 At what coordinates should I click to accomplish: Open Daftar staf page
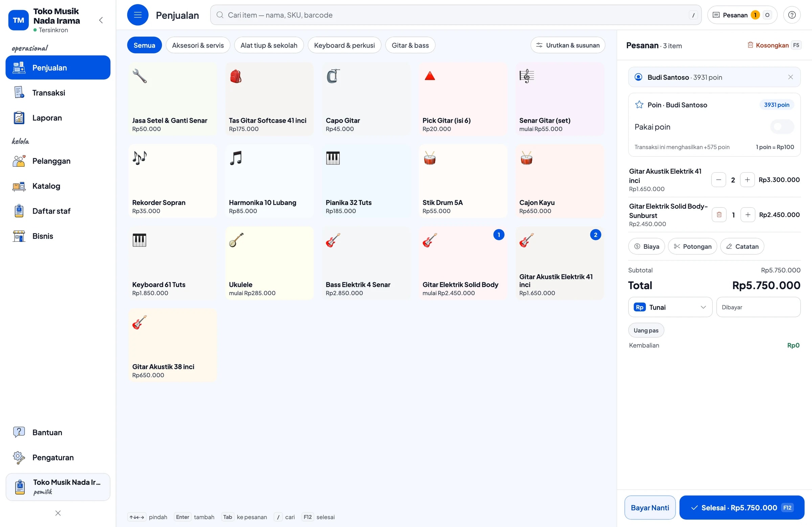pos(58,211)
